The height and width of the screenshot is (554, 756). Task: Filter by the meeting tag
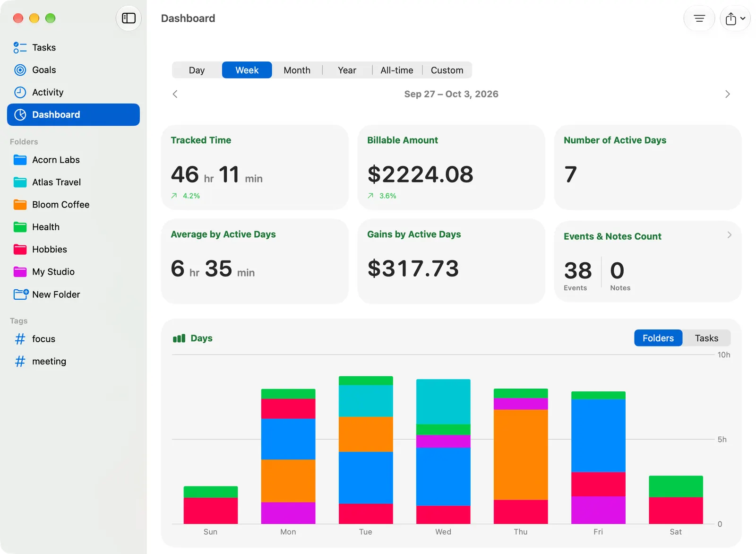[73, 362]
